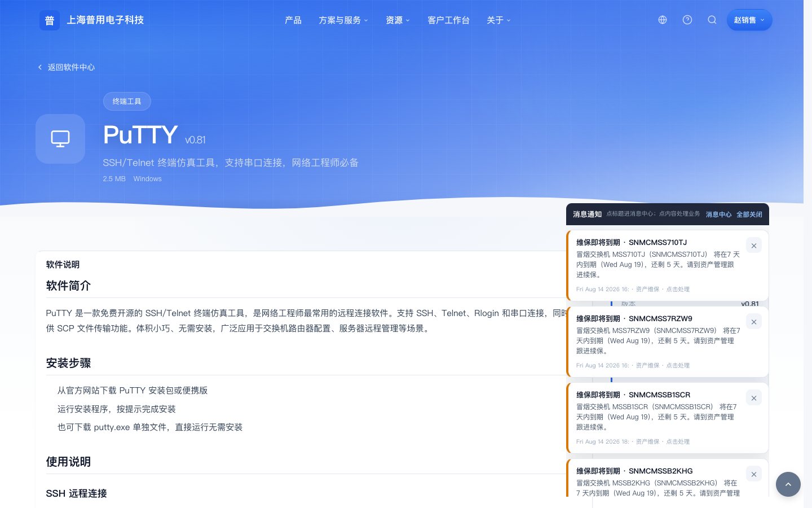Click the 使用说明 heading

(68, 462)
